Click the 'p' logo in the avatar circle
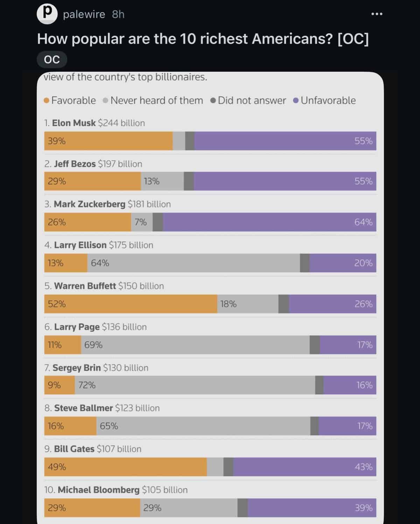This screenshot has width=420, height=524. pyautogui.click(x=47, y=14)
